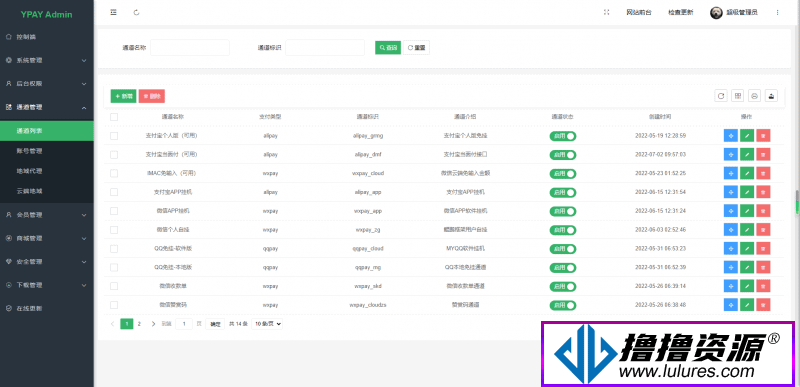Viewport: 800px width, 387px height.
Task: Click the 通道名称 search input field
Action: (x=190, y=47)
